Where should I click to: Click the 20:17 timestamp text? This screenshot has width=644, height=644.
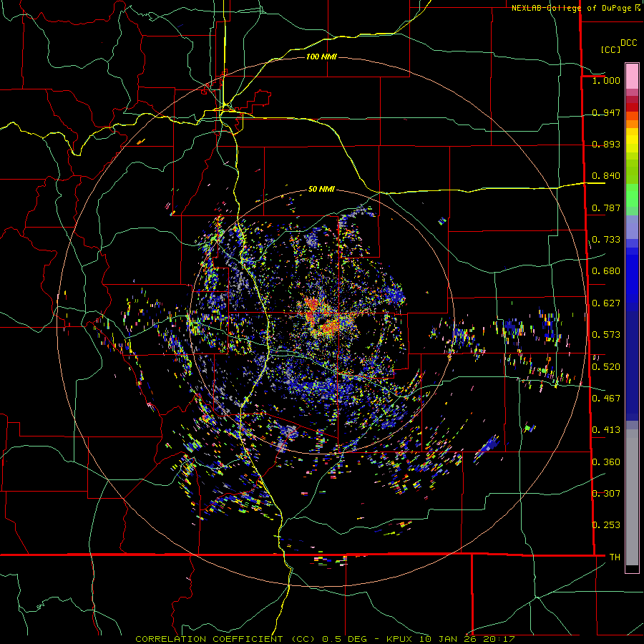(x=499, y=639)
